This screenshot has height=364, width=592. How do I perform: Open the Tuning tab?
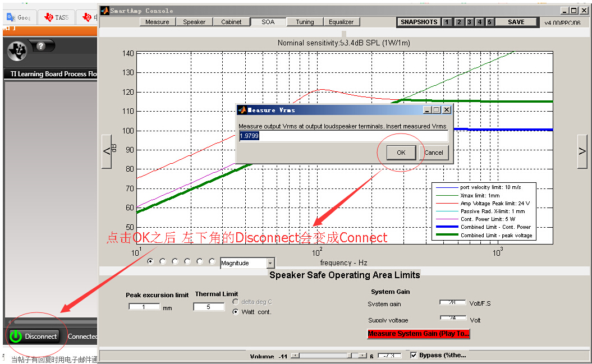[305, 22]
